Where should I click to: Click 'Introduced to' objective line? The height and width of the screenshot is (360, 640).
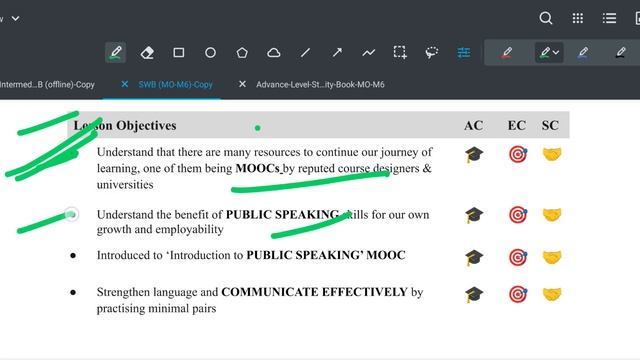[251, 255]
